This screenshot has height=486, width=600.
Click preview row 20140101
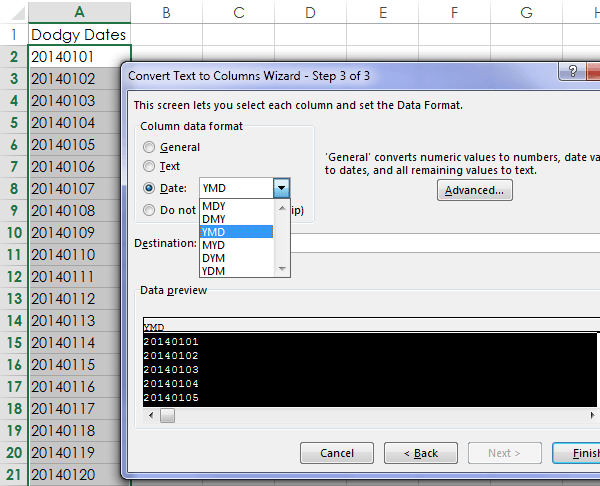point(171,341)
